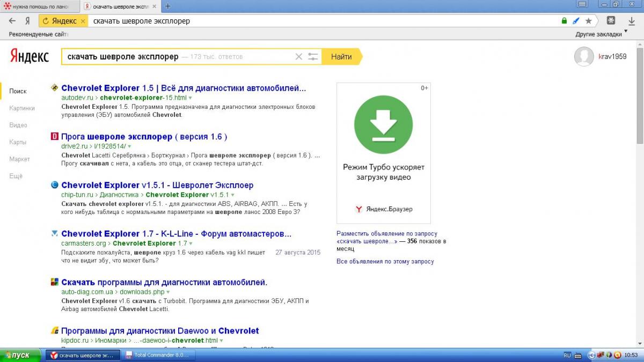
Task: Open the Пуск start button
Action: click(x=20, y=355)
